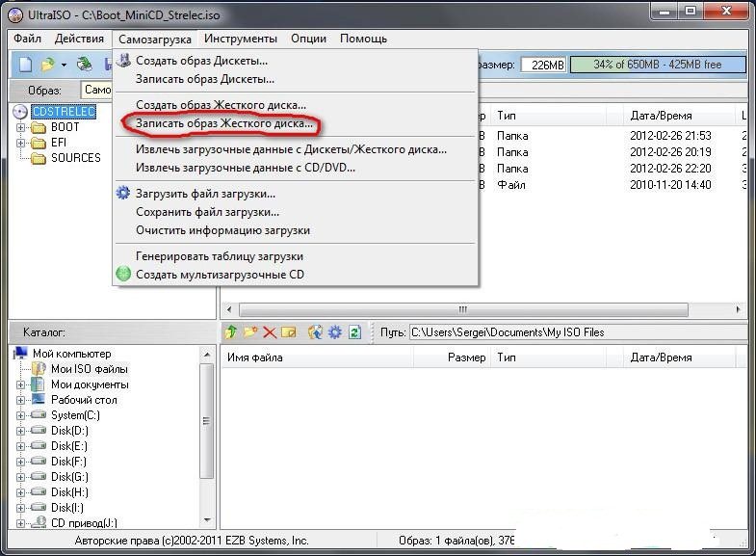This screenshot has height=556, width=756.
Task: Click the new folder star icon
Action: pos(250,332)
